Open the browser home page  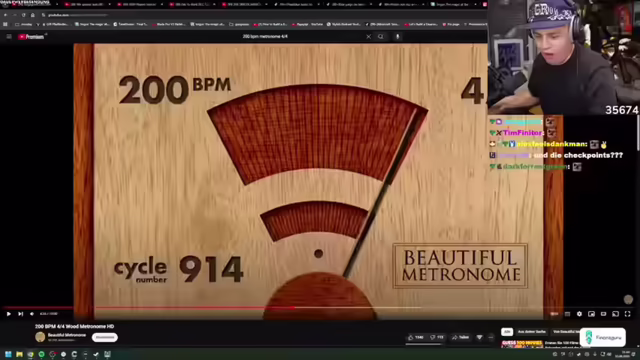coord(33,15)
